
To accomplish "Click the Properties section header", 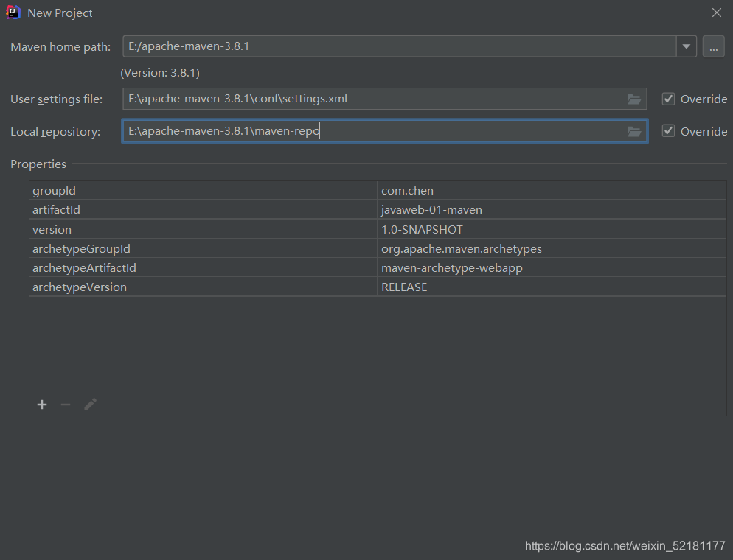I will point(38,164).
